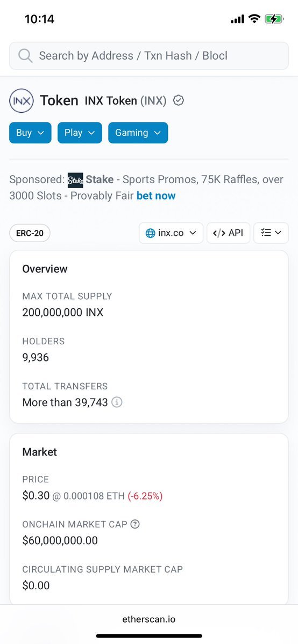This screenshot has width=298, height=644.
Task: Click the globe icon beside inx.co
Action: pyautogui.click(x=151, y=233)
